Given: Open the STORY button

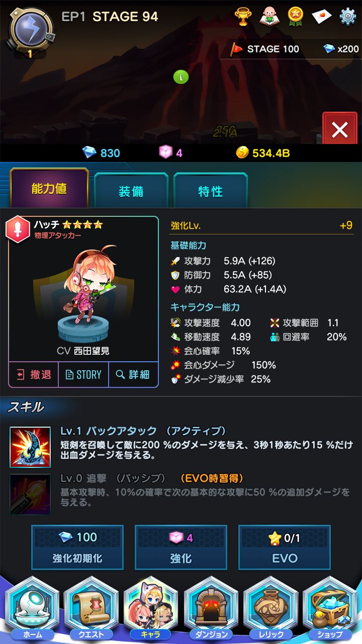Looking at the screenshot, I should (x=83, y=375).
